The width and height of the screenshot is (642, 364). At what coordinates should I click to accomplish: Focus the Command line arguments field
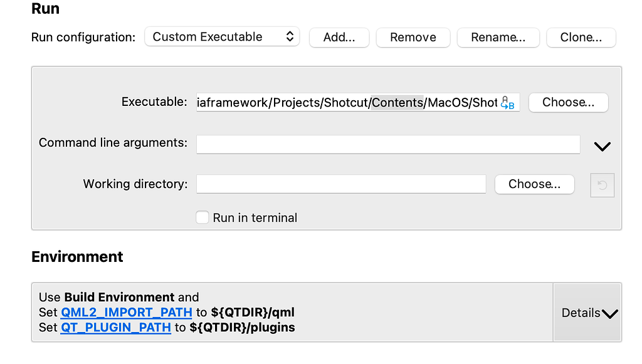click(387, 144)
